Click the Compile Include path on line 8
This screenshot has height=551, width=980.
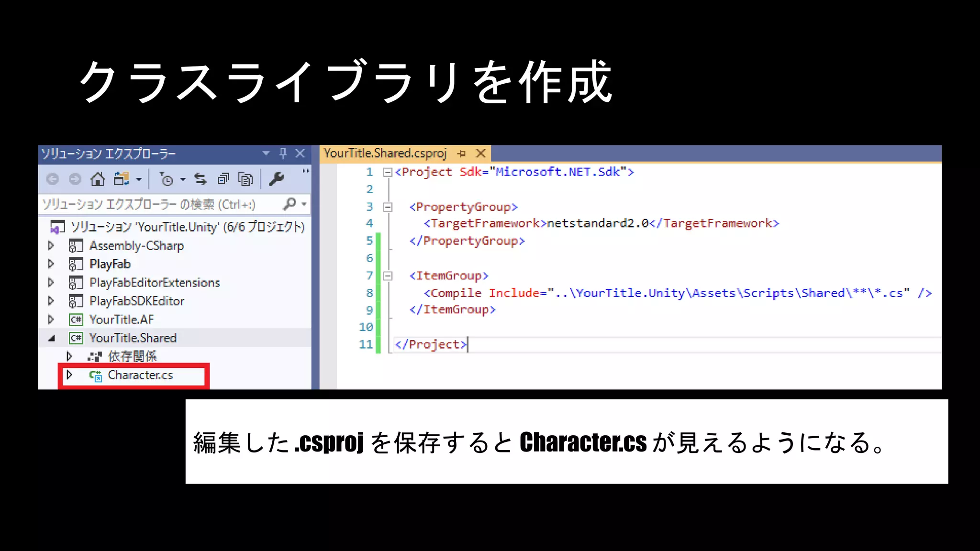coord(728,293)
